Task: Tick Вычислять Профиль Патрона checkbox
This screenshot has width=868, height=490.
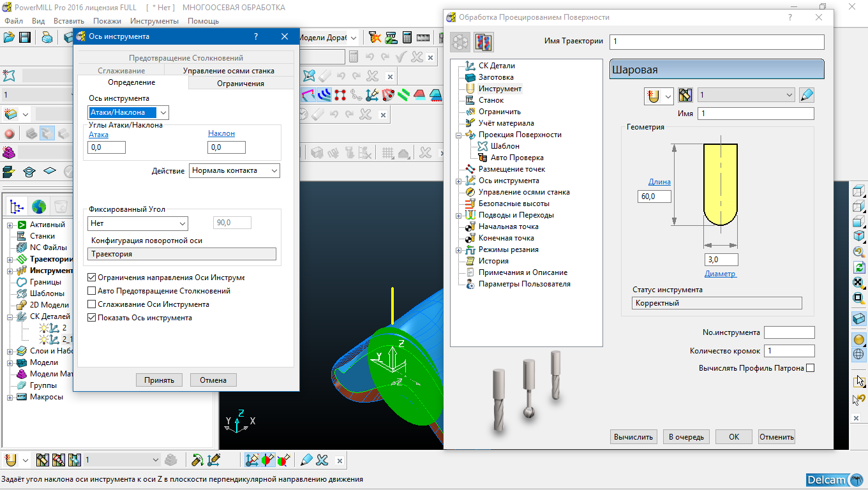Action: tap(811, 368)
